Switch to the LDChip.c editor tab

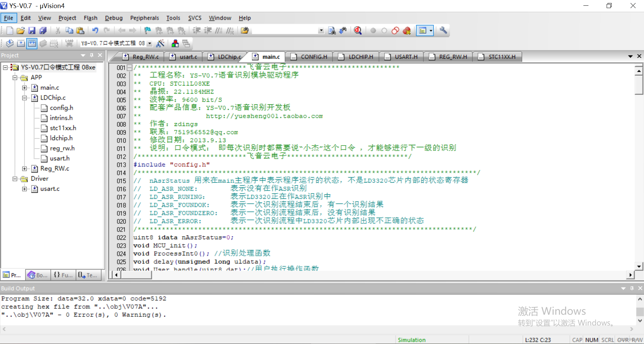coord(225,57)
